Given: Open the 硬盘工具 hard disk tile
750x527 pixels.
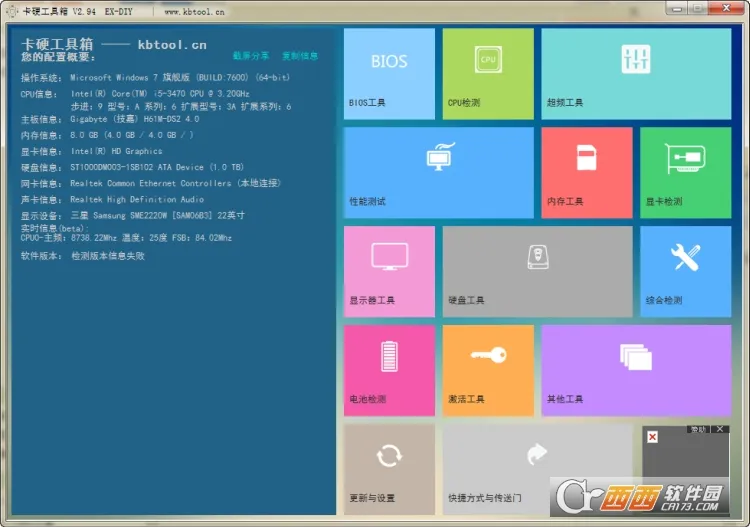Looking at the screenshot, I should click(538, 272).
